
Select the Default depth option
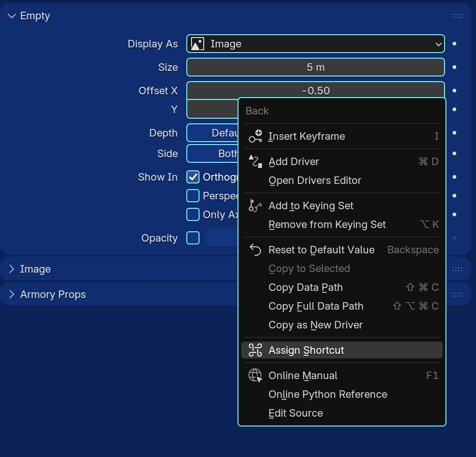(x=213, y=133)
